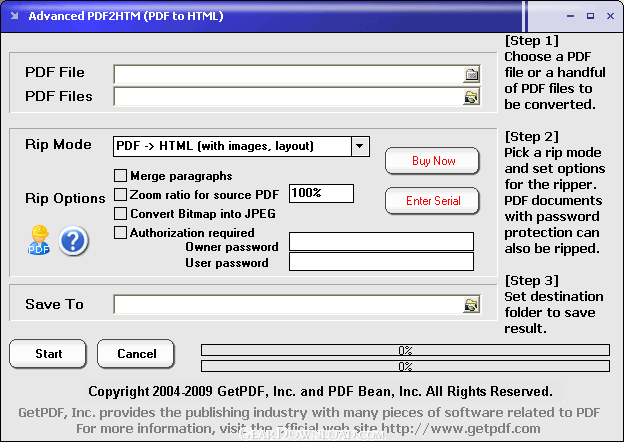Start the PDF conversion
This screenshot has height=442, width=624.
click(48, 354)
